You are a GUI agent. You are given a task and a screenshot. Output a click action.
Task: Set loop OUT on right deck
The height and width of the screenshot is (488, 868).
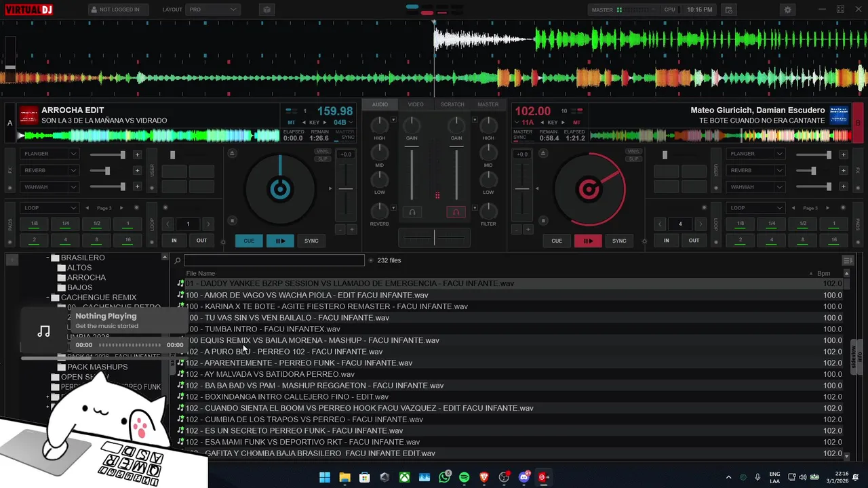(694, 241)
